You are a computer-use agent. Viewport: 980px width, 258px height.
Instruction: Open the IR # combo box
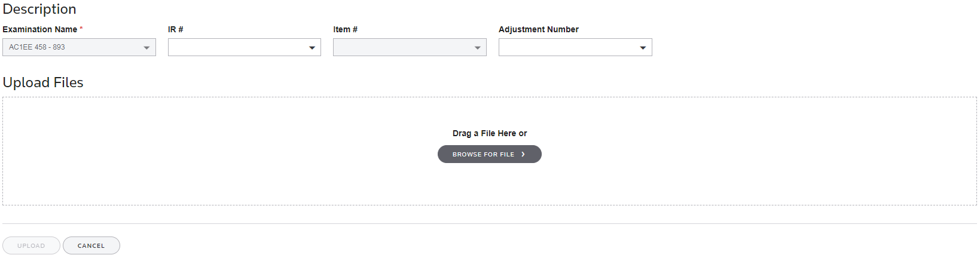pos(245,47)
